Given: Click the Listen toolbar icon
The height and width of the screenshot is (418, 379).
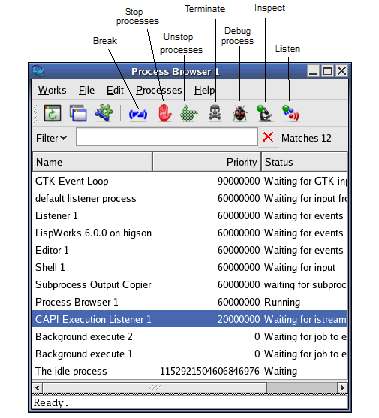Looking at the screenshot, I should tap(290, 113).
